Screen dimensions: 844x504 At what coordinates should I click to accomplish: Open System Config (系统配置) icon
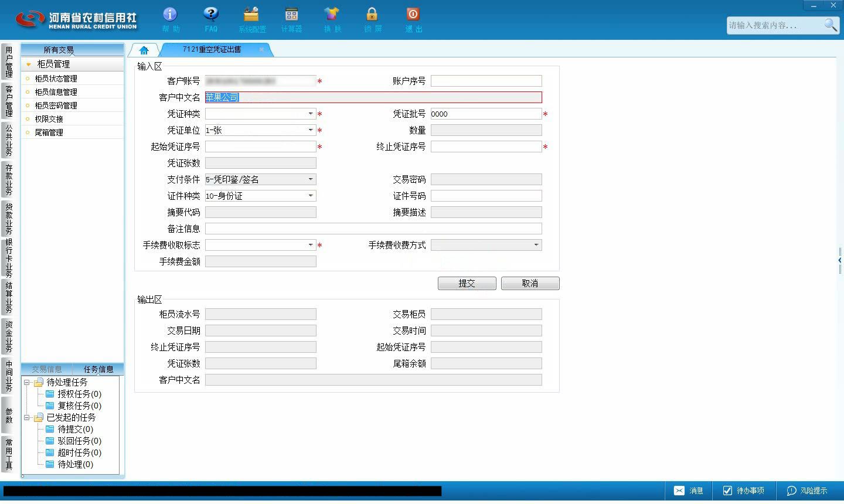point(251,19)
